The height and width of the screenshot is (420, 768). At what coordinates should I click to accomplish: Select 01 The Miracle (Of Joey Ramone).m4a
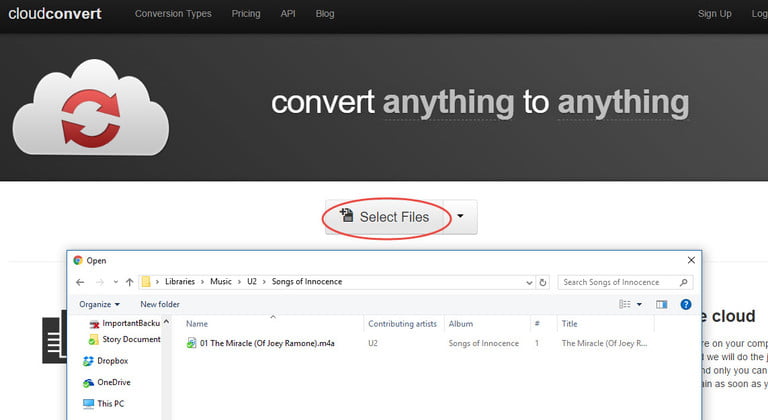point(267,344)
